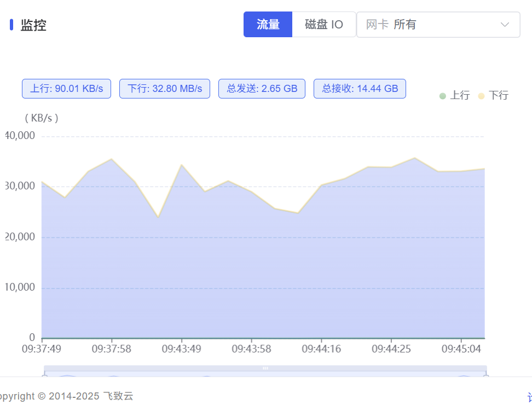The width and height of the screenshot is (532, 405).
Task: Click the chevron arrow in 网卡 selector
Action: click(505, 25)
